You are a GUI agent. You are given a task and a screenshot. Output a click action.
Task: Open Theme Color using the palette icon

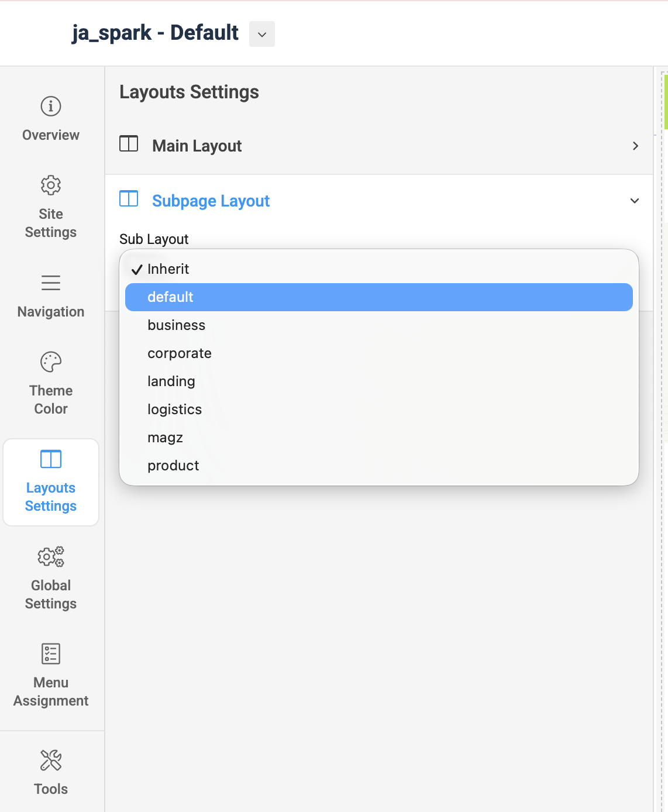50,362
